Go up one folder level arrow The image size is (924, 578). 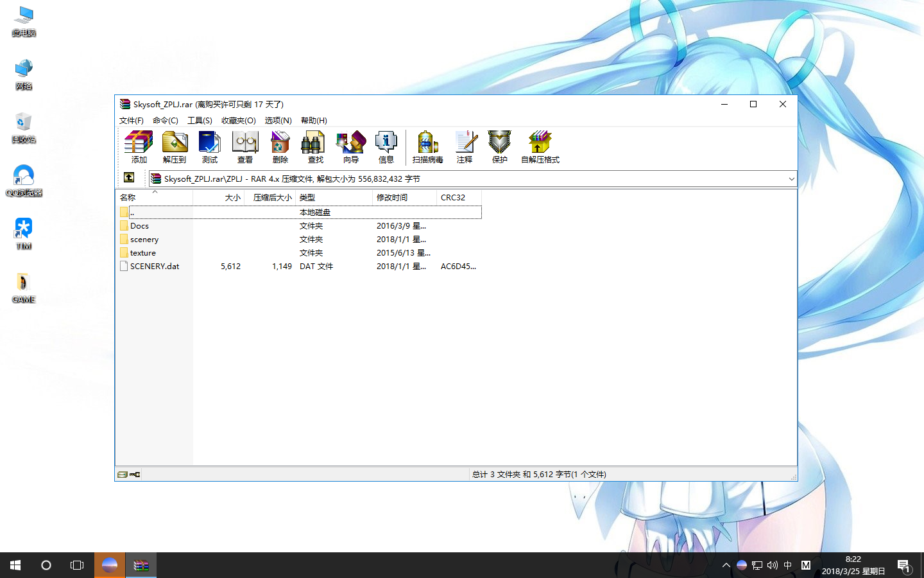click(129, 178)
